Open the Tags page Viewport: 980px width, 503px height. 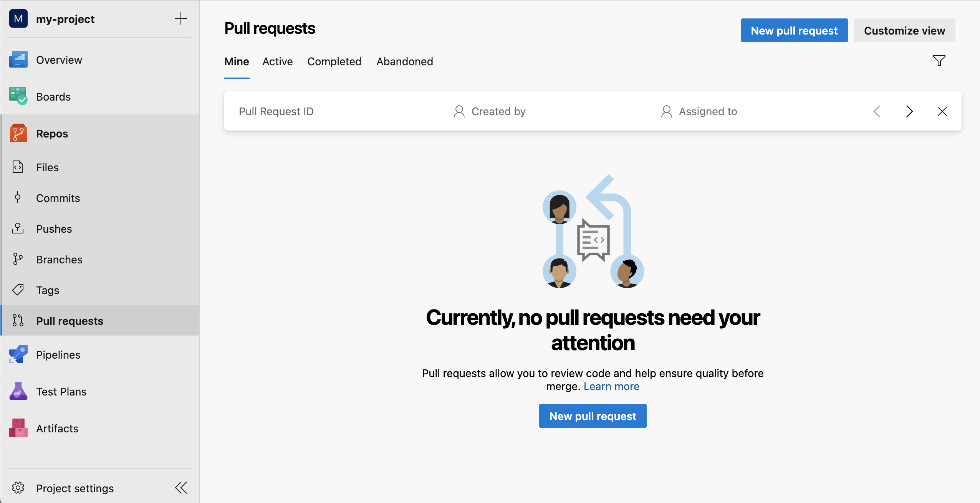click(48, 290)
